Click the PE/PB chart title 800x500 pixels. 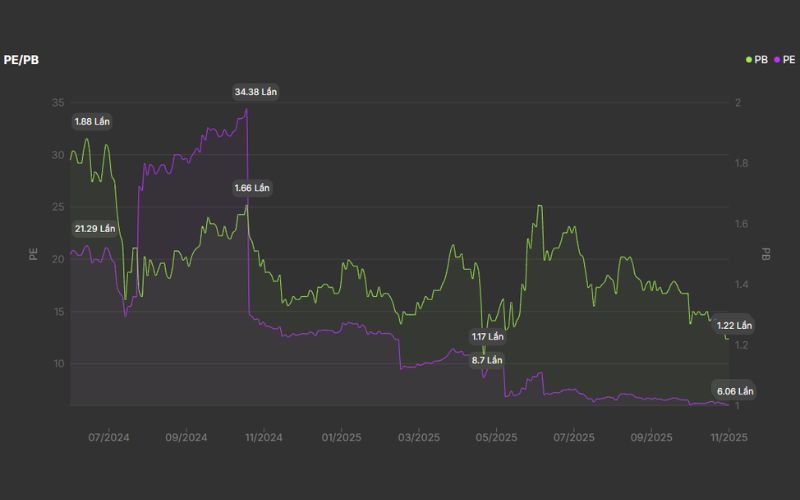point(20,60)
